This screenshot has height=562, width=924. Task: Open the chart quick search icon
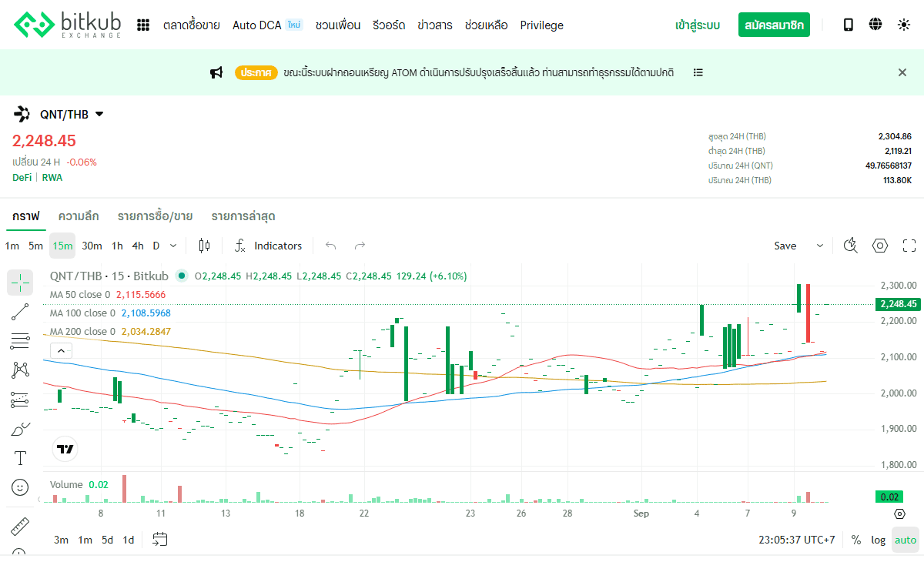coord(851,246)
